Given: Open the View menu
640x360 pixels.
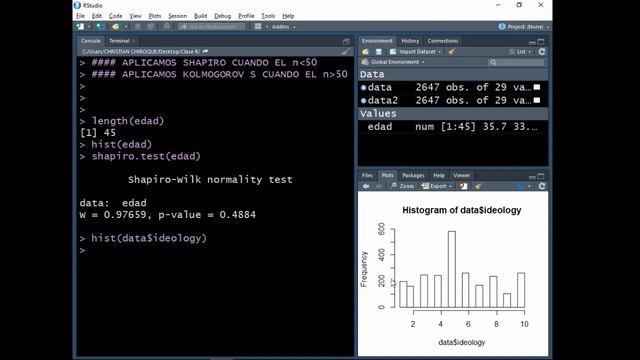Looking at the screenshot, I should 136,16.
